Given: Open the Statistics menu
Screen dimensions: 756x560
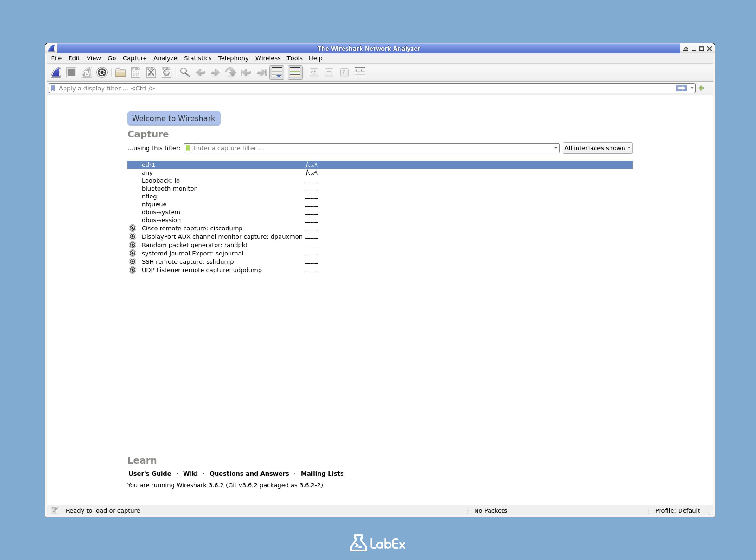Looking at the screenshot, I should pos(197,58).
